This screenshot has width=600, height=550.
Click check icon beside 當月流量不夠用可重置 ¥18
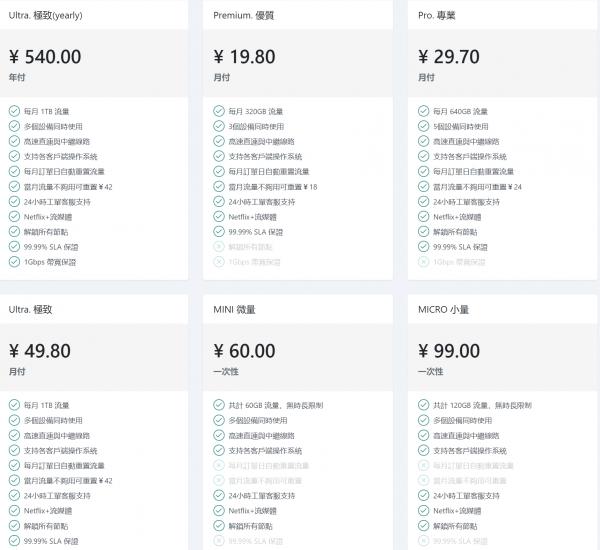[219, 186]
